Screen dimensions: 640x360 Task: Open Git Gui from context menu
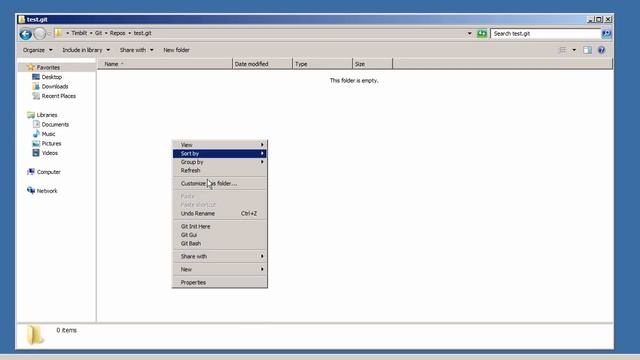pos(220,235)
